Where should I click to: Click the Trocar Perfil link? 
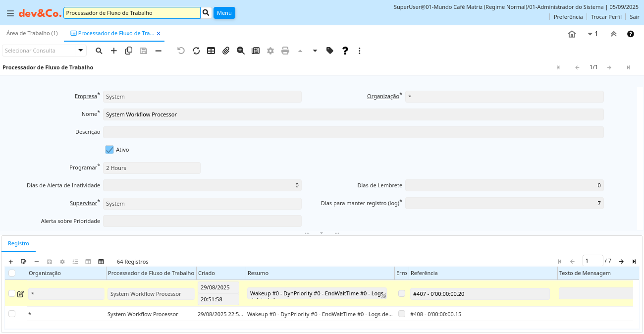click(x=606, y=16)
